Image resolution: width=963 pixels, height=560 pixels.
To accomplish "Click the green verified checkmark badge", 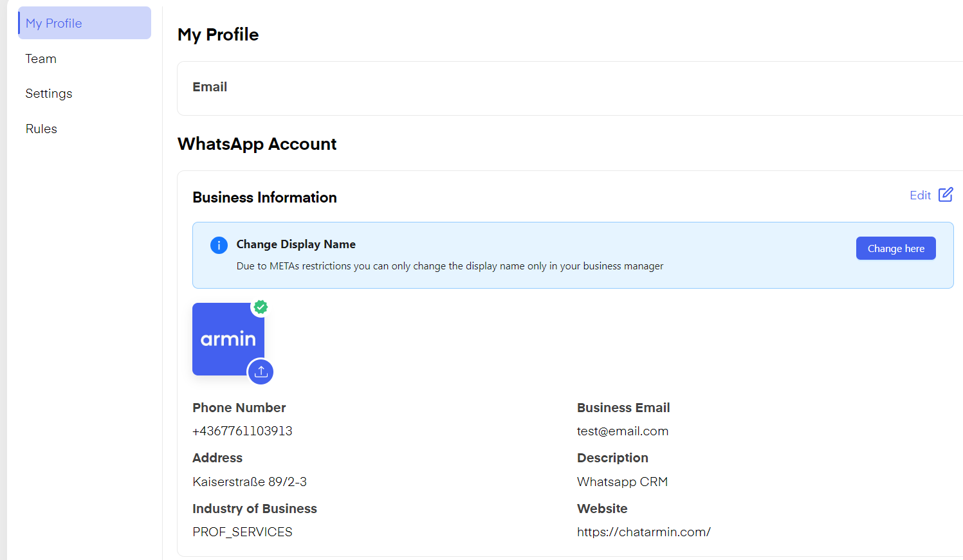I will coord(261,307).
